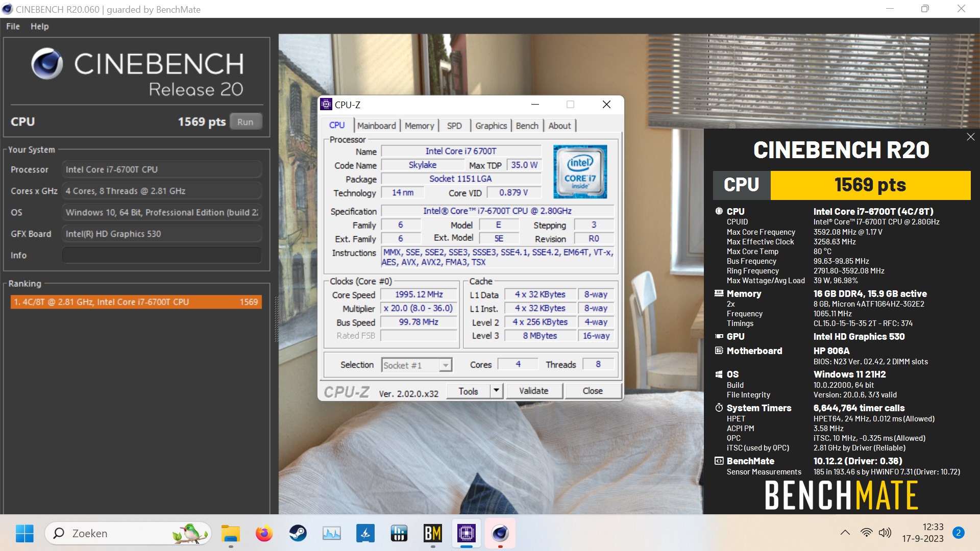Click the 1569 pts score in BenchMate panel
Image resolution: width=980 pixels, height=551 pixels.
(x=870, y=185)
